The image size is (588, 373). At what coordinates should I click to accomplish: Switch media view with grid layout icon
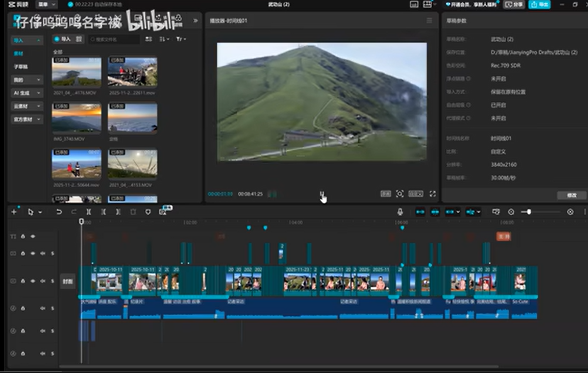(148, 39)
